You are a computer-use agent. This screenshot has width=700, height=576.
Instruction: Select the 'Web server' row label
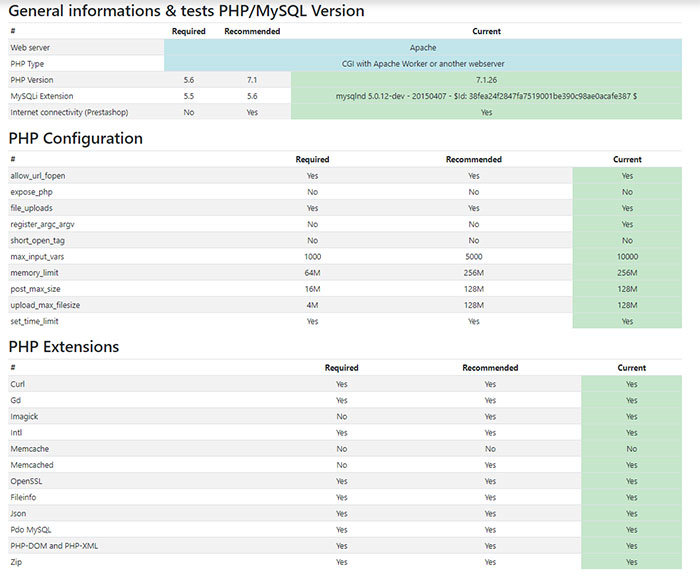click(30, 47)
